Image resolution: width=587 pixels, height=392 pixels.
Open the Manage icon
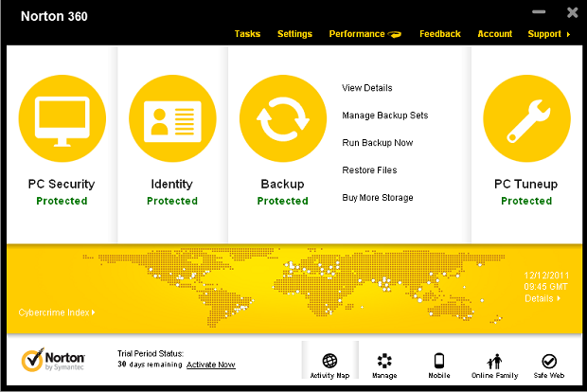[384, 361]
